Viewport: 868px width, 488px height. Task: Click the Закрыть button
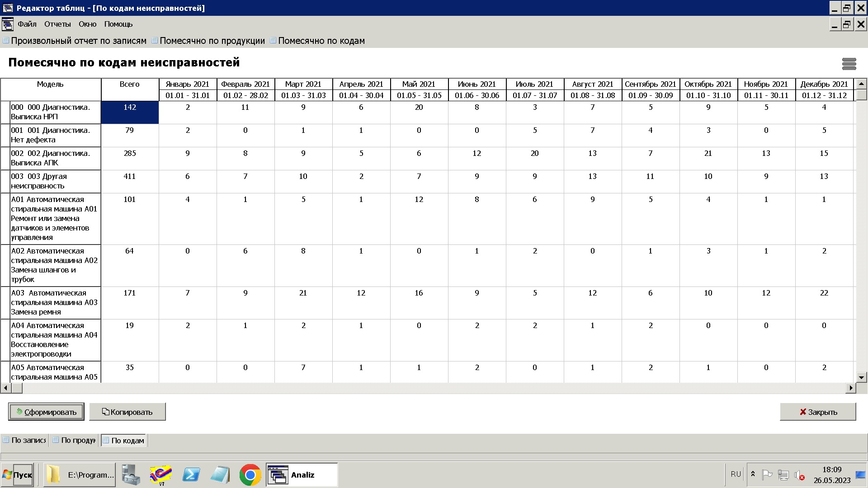pos(818,412)
